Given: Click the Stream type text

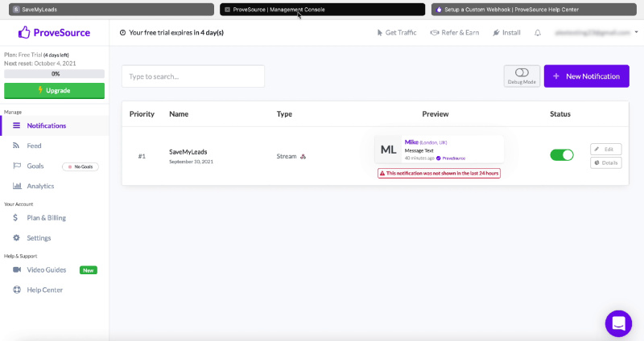Looking at the screenshot, I should point(287,156).
